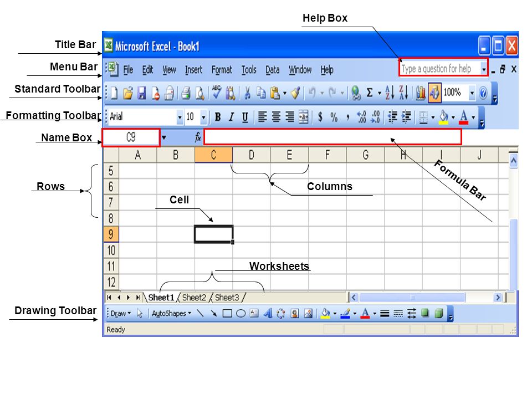Click inside the Type a question for help box

(x=440, y=69)
